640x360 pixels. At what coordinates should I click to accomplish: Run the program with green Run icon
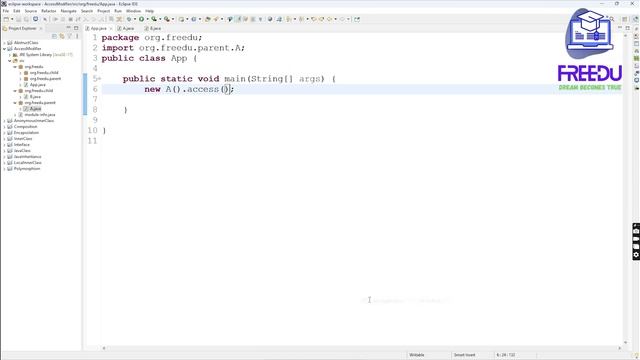(142, 19)
